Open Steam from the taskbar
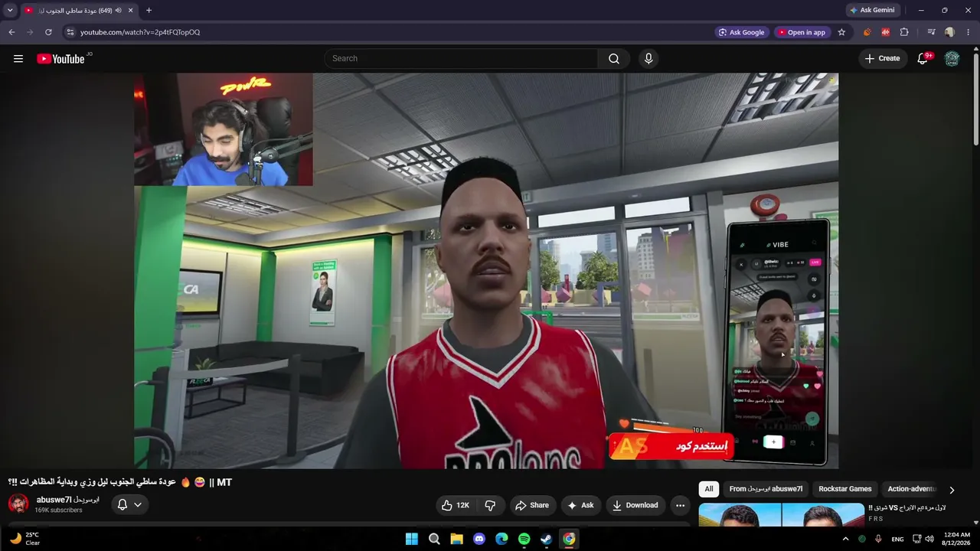 (546, 539)
